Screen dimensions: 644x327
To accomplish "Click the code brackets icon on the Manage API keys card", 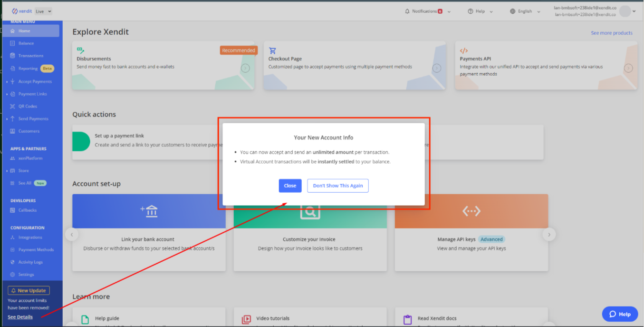I will pyautogui.click(x=471, y=211).
